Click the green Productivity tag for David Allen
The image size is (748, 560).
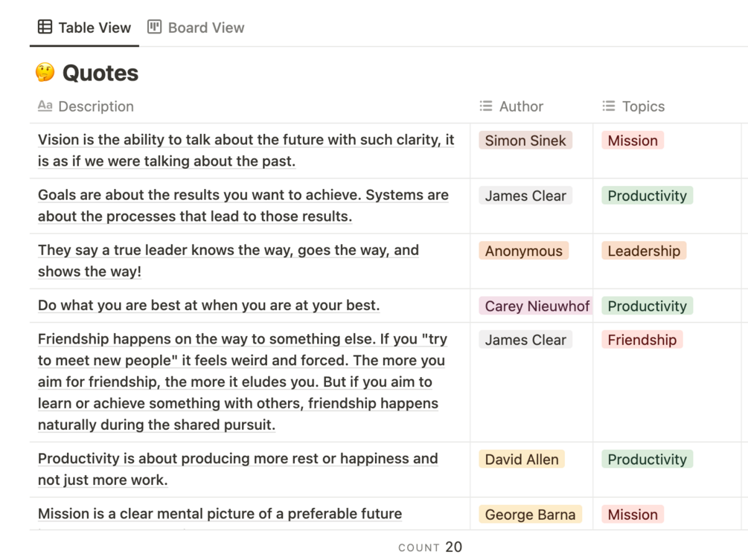647,460
